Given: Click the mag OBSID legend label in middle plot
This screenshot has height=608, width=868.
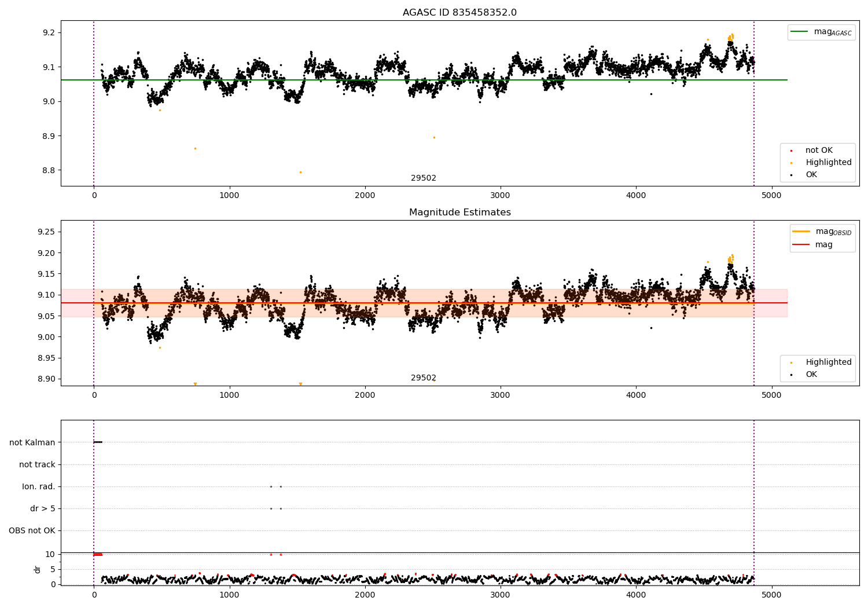Looking at the screenshot, I should click(833, 232).
